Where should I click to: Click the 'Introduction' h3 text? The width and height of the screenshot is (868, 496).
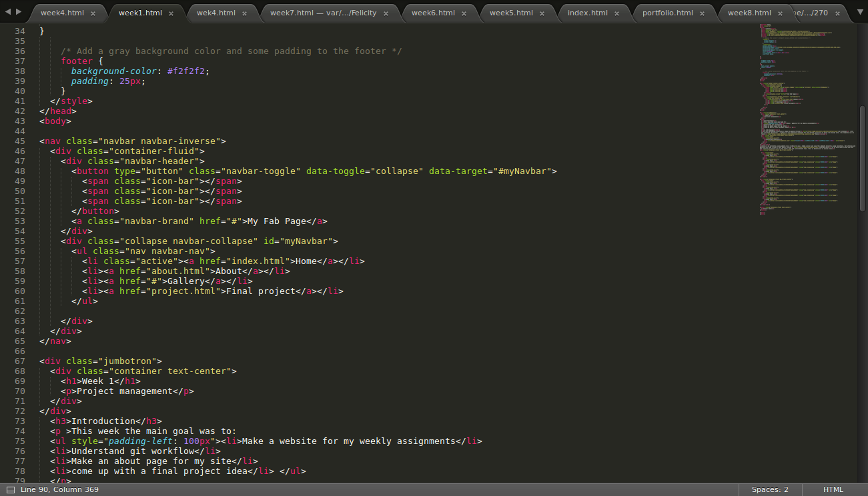103,421
